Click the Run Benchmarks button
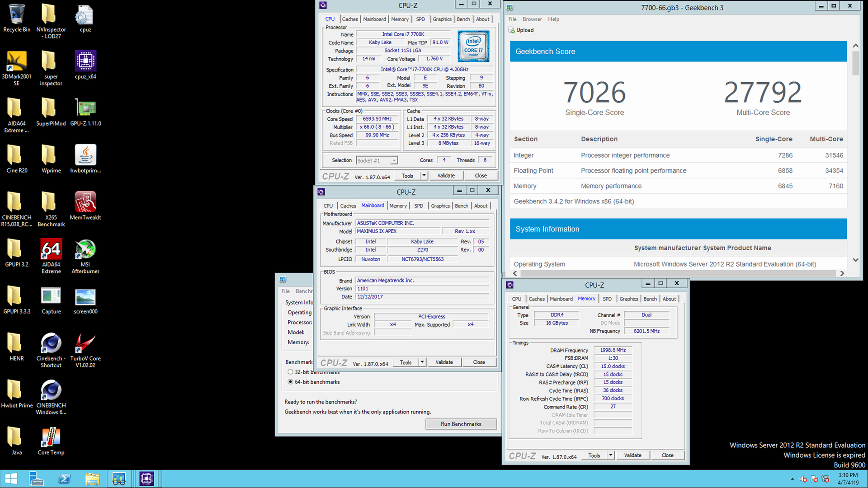 (x=461, y=424)
